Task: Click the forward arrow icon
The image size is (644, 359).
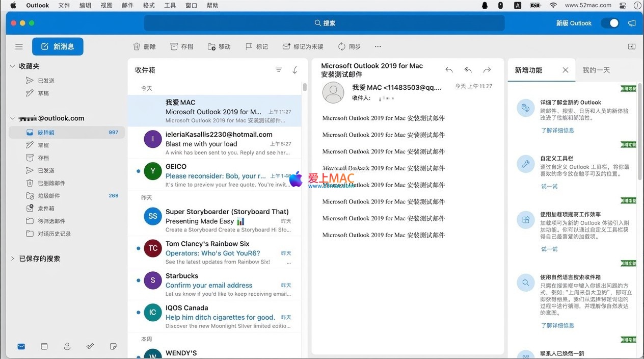Action: click(x=487, y=70)
